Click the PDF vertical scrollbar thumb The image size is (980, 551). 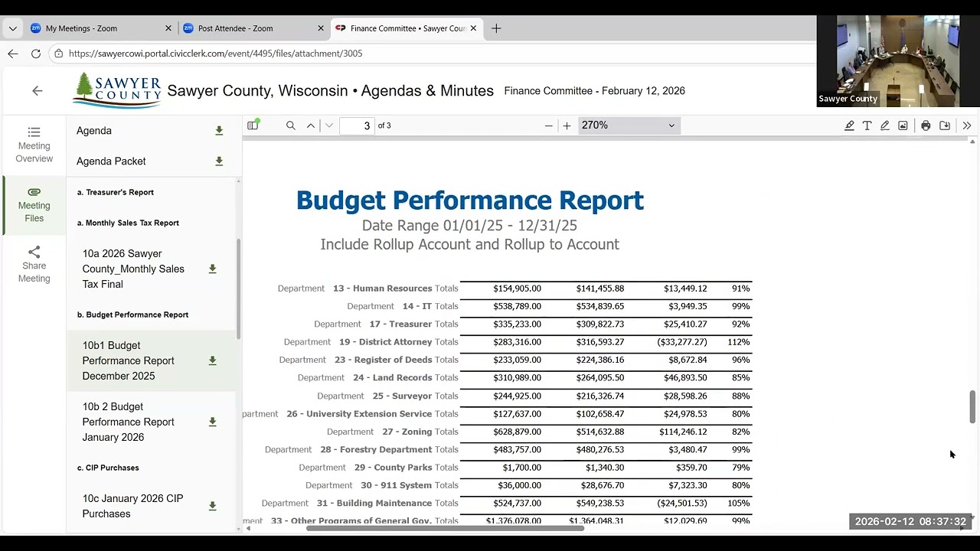(972, 406)
